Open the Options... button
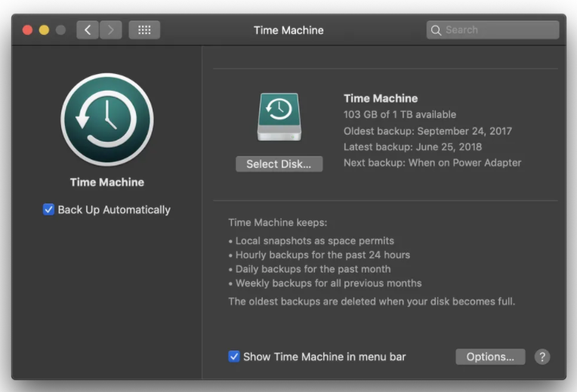Screen dimensions: 577x392 [x=490, y=357]
